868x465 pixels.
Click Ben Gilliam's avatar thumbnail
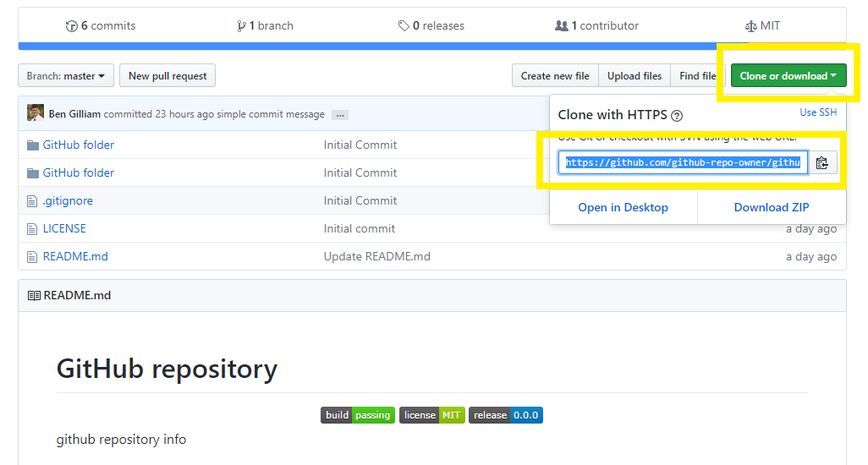(x=36, y=112)
